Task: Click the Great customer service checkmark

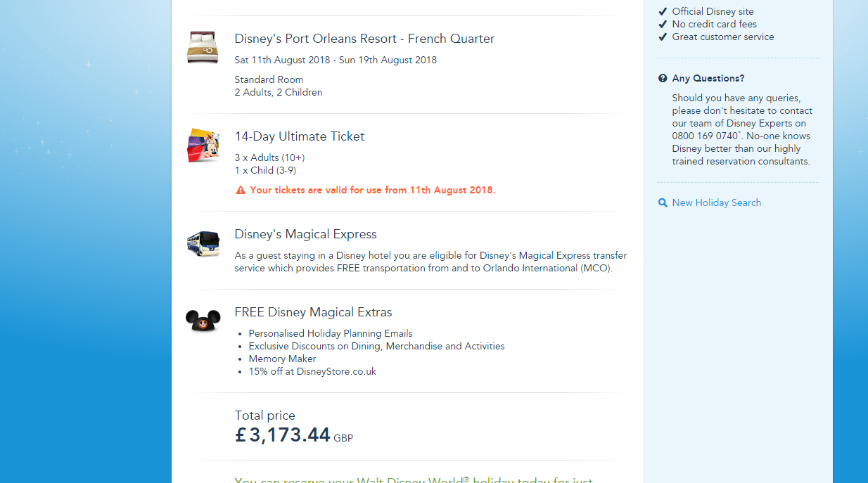Action: (662, 37)
